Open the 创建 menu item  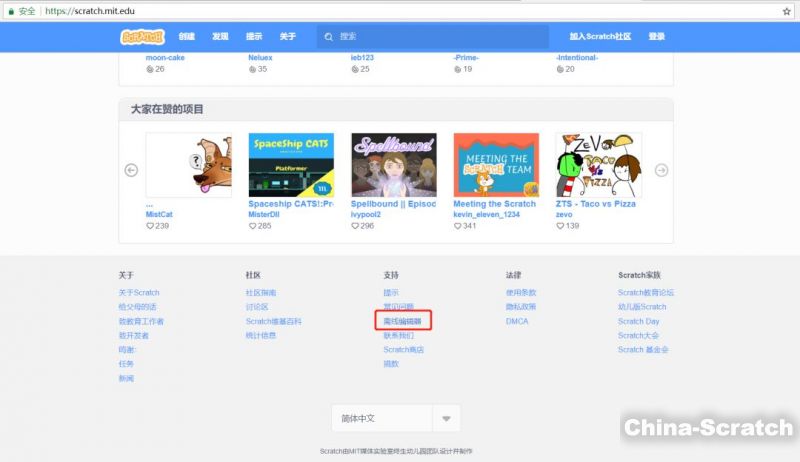pos(187,37)
